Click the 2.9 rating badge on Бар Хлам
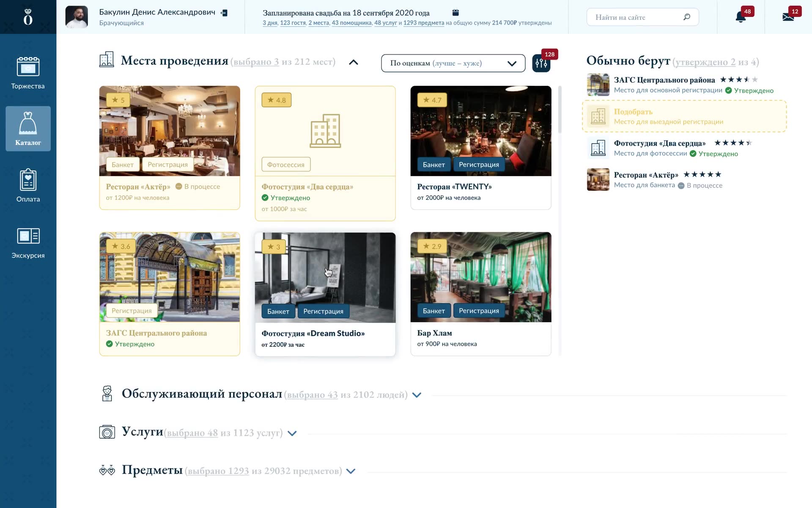Image resolution: width=812 pixels, height=508 pixels. pyautogui.click(x=432, y=246)
